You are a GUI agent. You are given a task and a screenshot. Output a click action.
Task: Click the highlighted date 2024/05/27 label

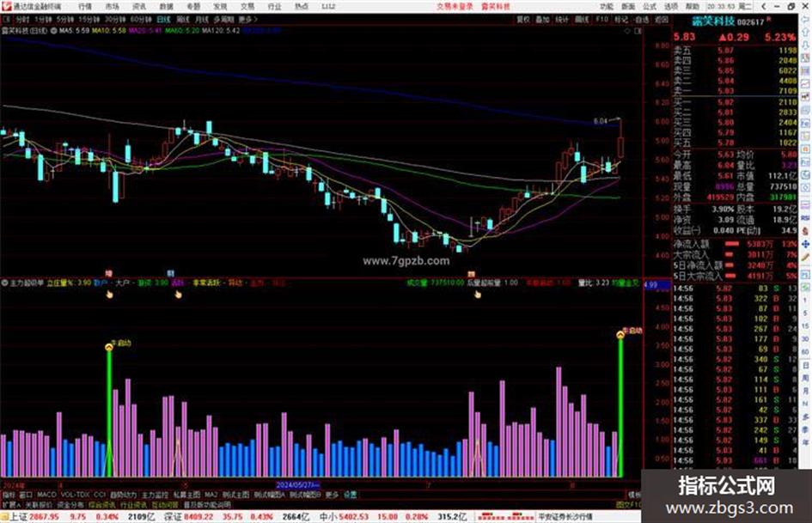click(298, 485)
